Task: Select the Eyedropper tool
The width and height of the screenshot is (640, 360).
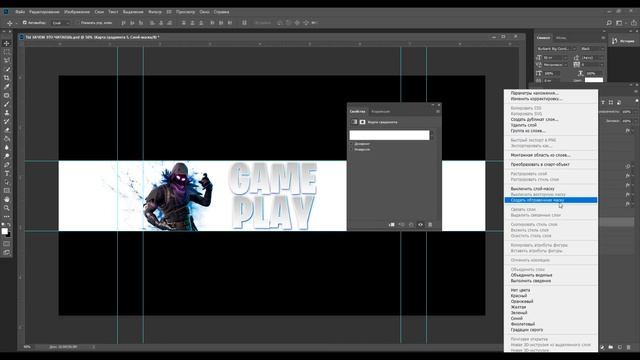Action: pyautogui.click(x=7, y=87)
